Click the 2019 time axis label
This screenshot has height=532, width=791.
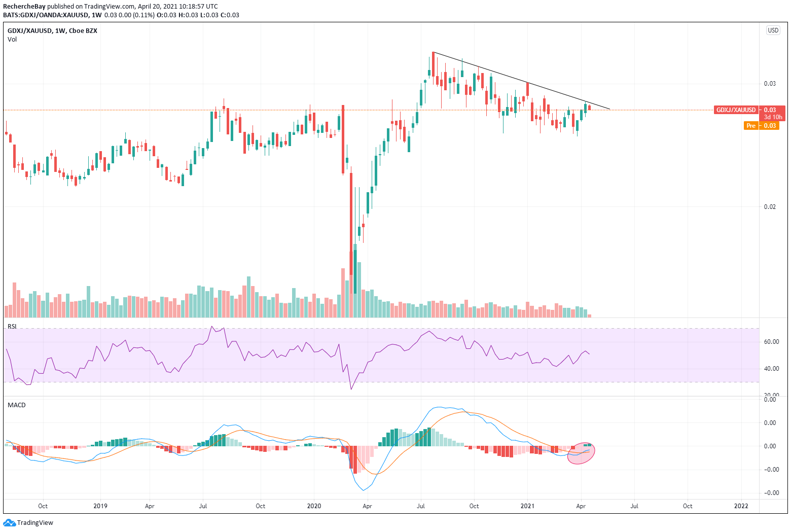[100, 506]
